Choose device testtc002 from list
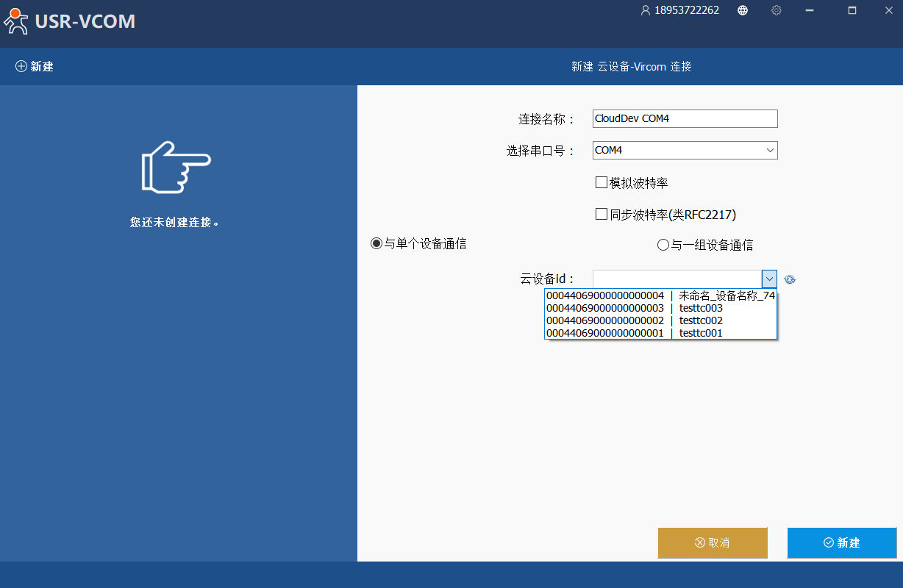Viewport: 903px width, 588px height. [x=660, y=321]
